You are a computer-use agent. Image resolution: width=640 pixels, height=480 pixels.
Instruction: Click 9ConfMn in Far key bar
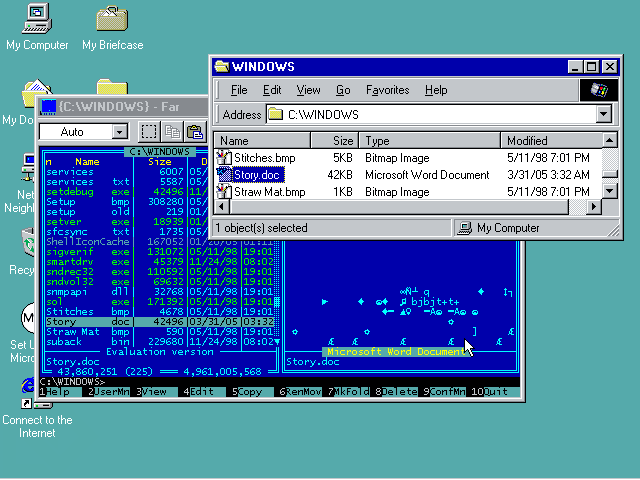(444, 392)
